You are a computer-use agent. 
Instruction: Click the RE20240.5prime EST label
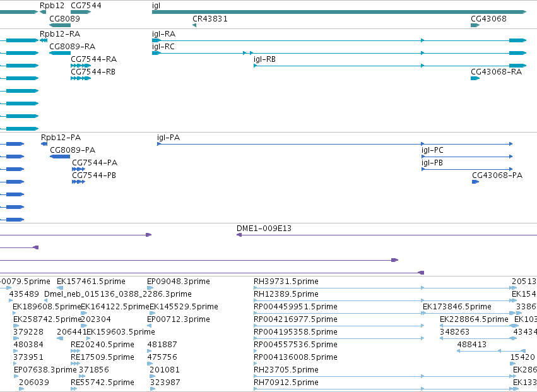click(x=102, y=345)
